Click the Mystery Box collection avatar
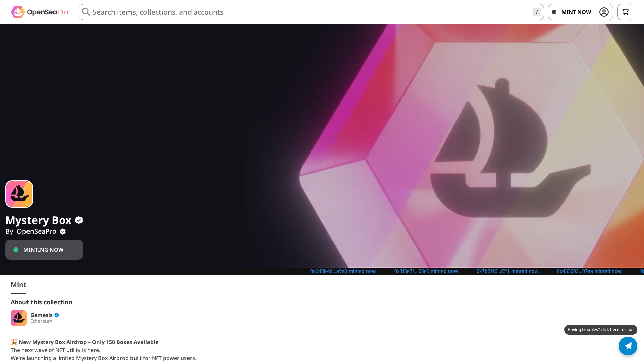 point(19,194)
